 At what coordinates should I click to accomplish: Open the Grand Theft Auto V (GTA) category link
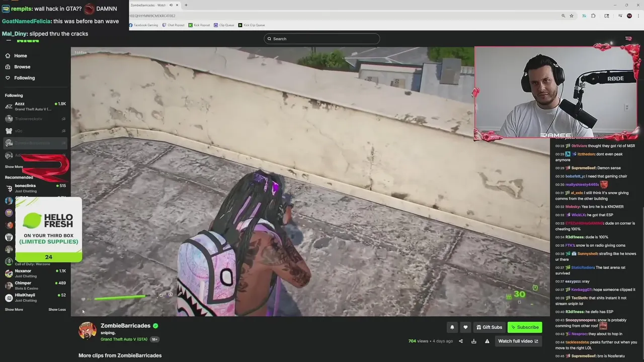coord(124,339)
